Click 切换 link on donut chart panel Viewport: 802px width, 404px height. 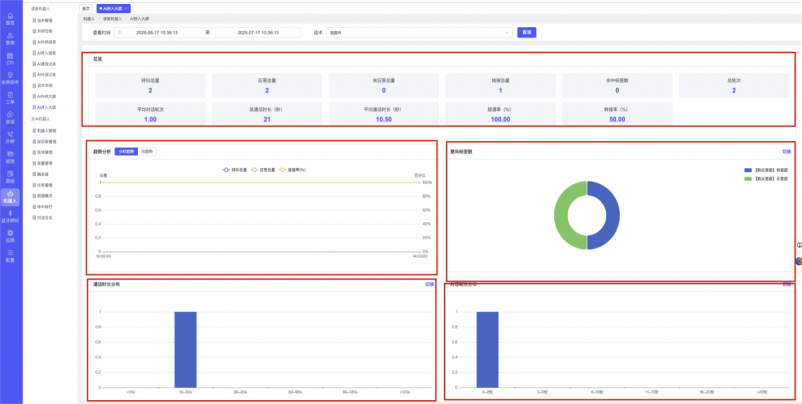(786, 151)
